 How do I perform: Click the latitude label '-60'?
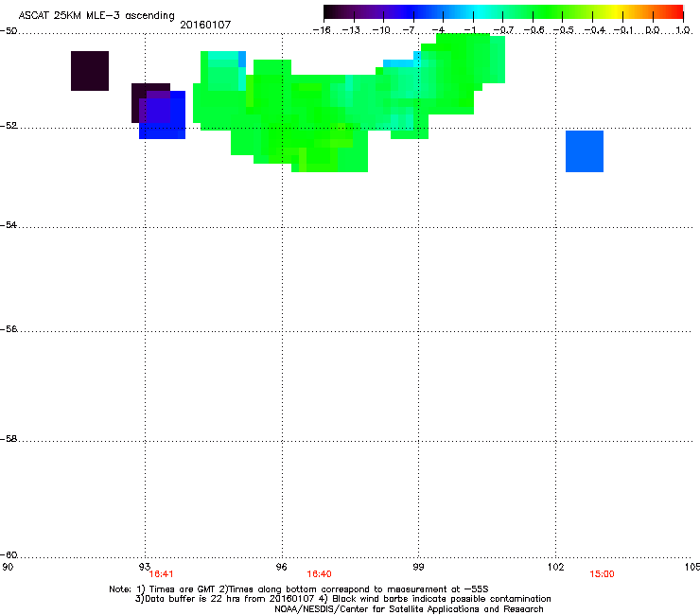pos(9,555)
